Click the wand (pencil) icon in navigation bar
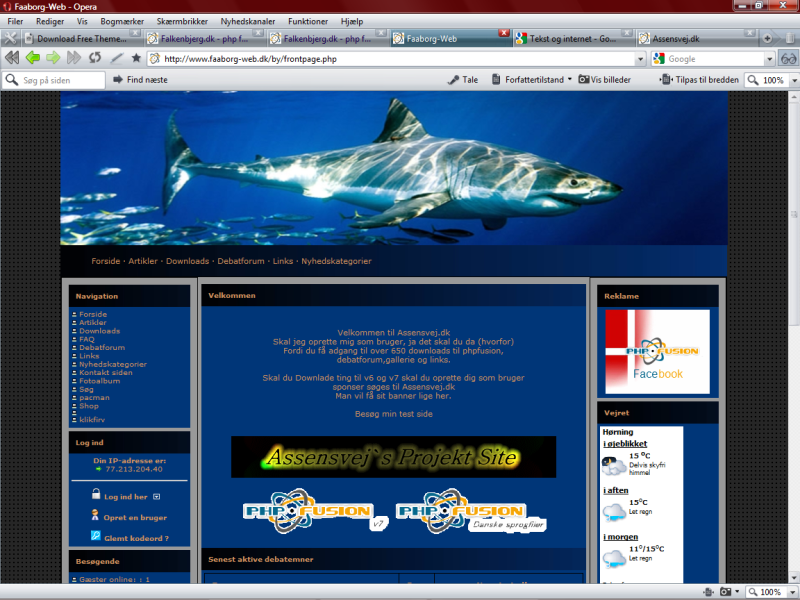This screenshot has width=800, height=600. coord(116,58)
